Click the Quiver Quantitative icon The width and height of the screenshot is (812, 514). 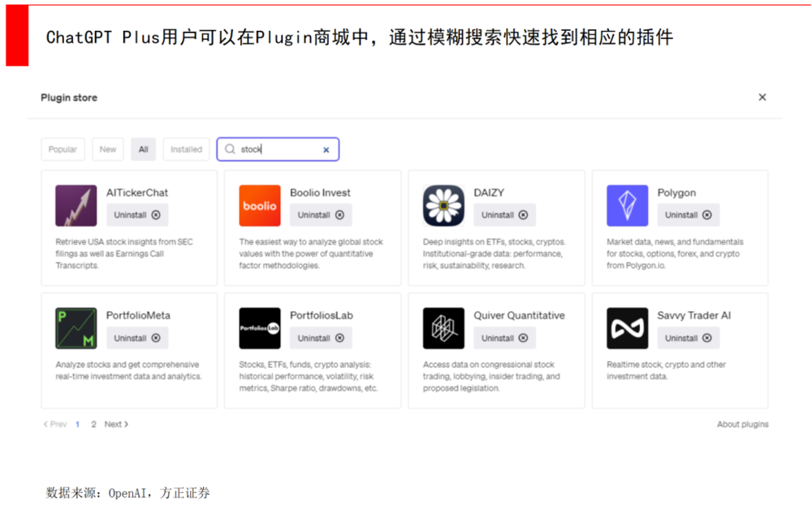tap(443, 328)
